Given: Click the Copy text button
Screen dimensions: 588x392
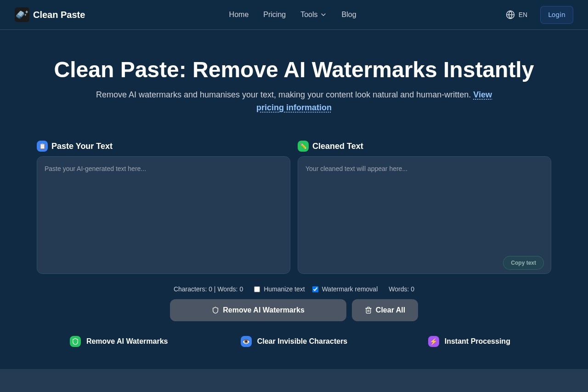Looking at the screenshot, I should [x=523, y=263].
